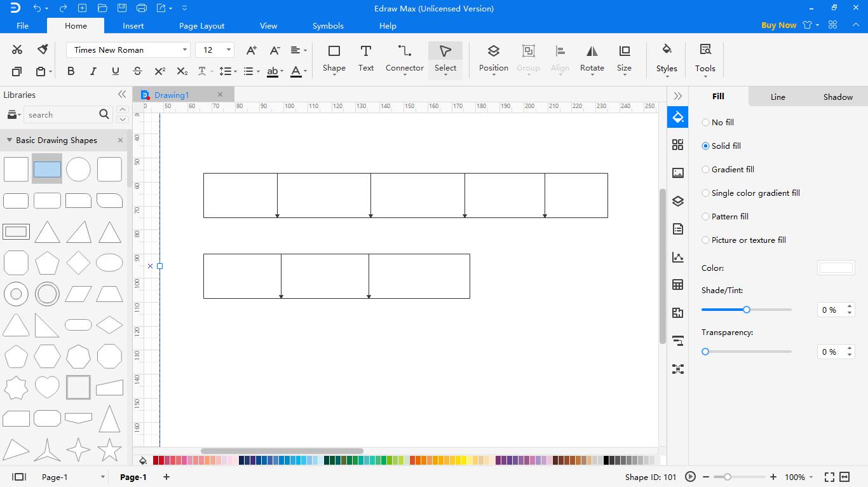868x487 pixels.
Task: Open the font size dropdown
Action: (229, 50)
